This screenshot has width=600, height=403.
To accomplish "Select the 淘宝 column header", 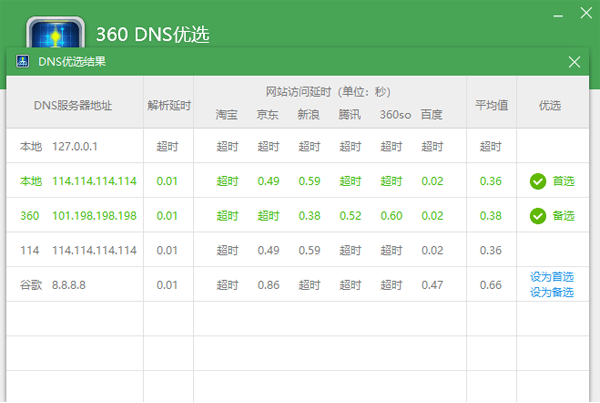I will [227, 114].
